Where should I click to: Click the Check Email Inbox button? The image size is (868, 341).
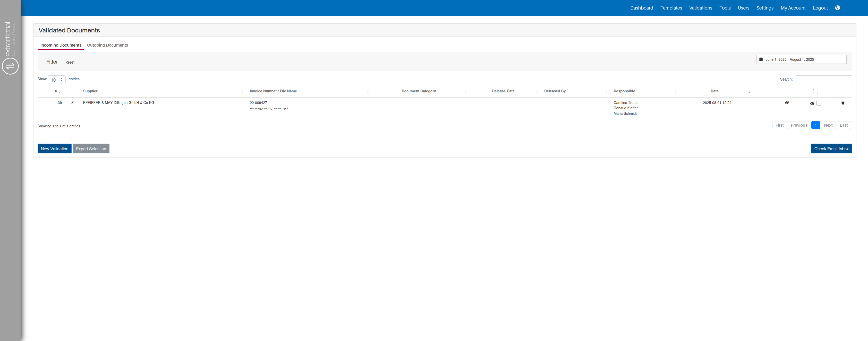831,149
